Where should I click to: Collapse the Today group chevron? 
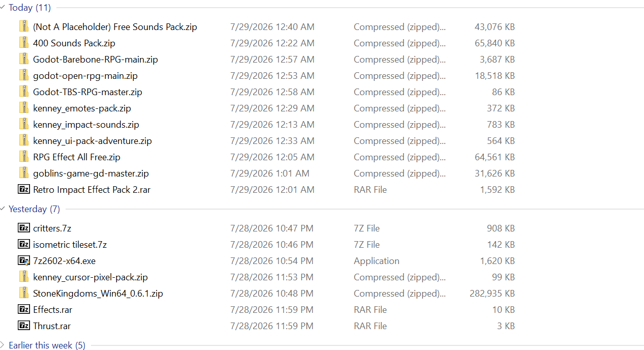(x=3, y=8)
